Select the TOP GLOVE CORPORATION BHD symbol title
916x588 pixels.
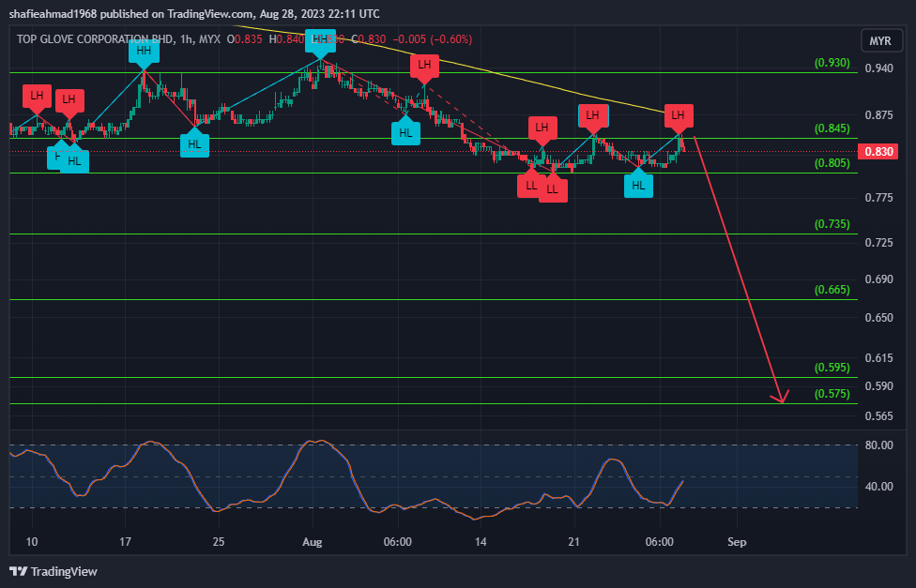[x=95, y=39]
